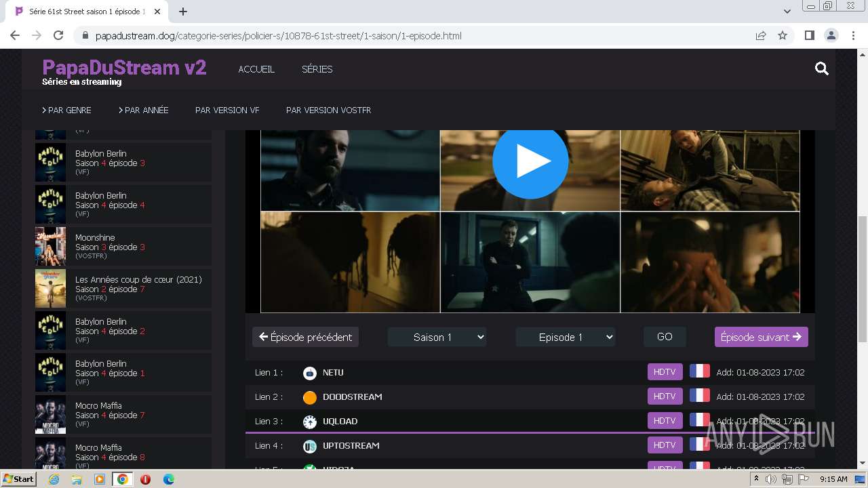The height and width of the screenshot is (488, 868).
Task: Click HDTV badge on Lien 3 row
Action: pos(665,421)
